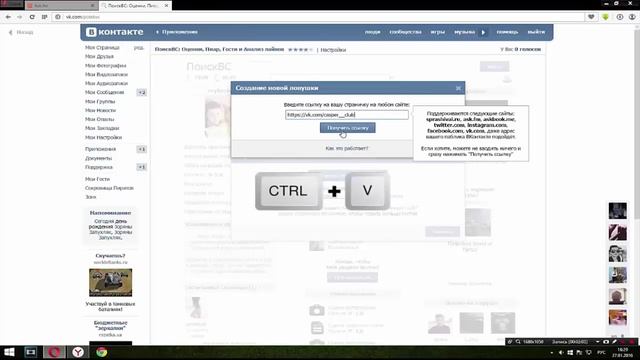
Task: Open Windows Start menu
Action: pyautogui.click(x=9, y=352)
